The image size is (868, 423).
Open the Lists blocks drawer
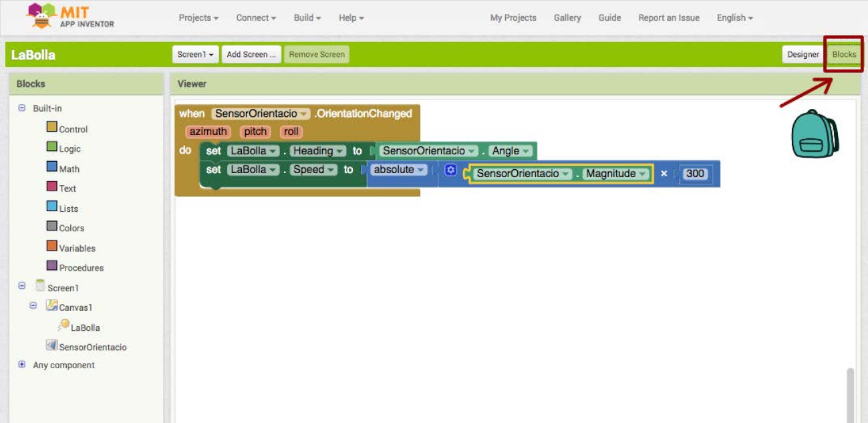tap(62, 208)
